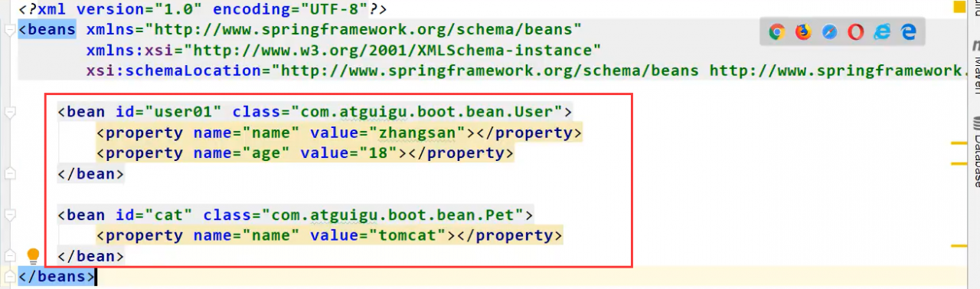Jump to warning stripe near tomcat property line
This screenshot has height=289, width=980.
coord(959,246)
